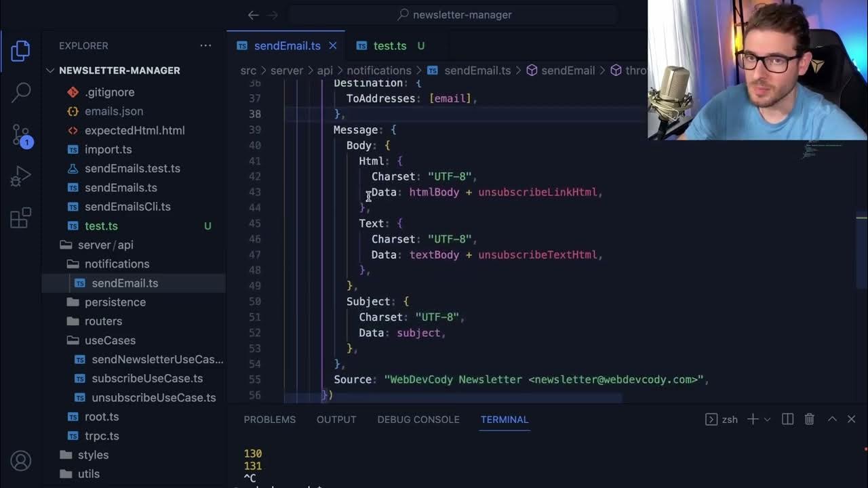Maximize the panel with up chevron
The height and width of the screenshot is (488, 868).
click(x=832, y=420)
